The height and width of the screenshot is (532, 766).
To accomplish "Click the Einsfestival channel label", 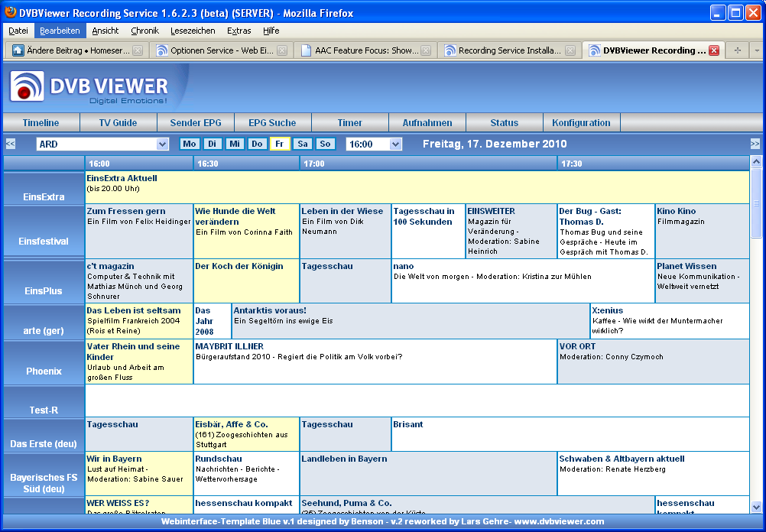I will 44,241.
